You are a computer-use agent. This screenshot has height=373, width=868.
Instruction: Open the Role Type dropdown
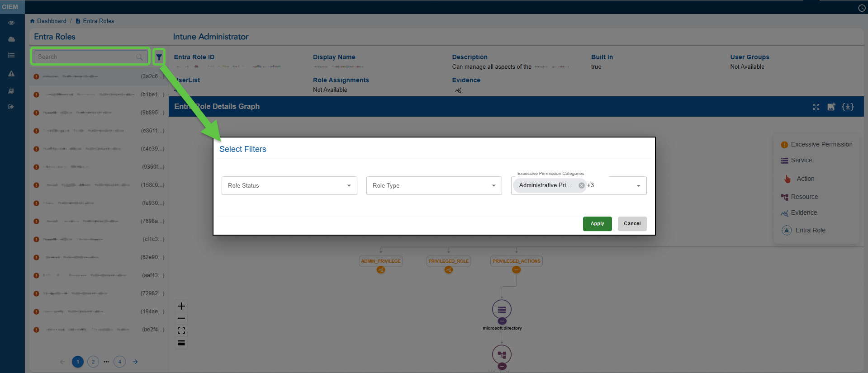point(434,186)
